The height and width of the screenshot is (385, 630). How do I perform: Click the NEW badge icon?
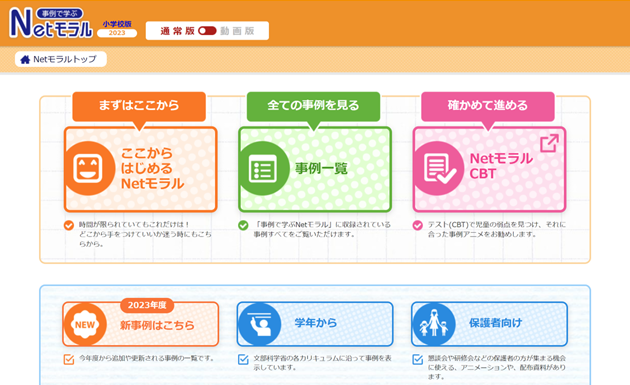click(85, 324)
